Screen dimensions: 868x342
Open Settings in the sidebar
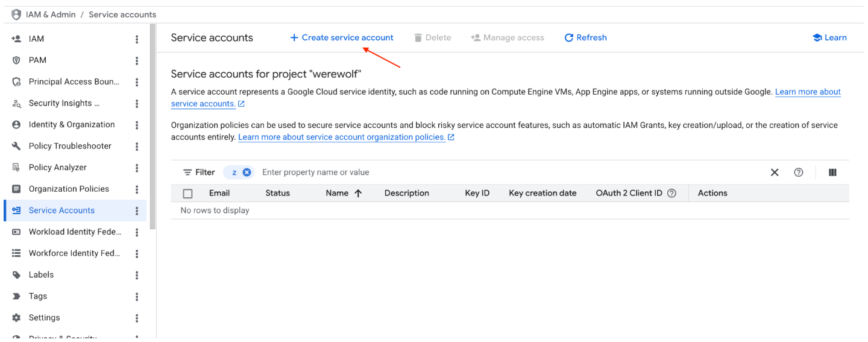tap(44, 317)
